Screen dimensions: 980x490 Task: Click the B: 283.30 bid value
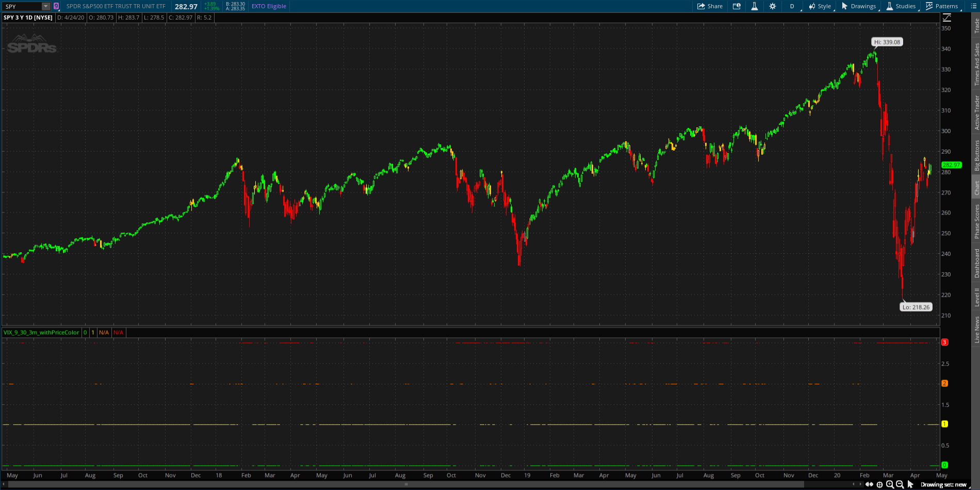point(236,4)
